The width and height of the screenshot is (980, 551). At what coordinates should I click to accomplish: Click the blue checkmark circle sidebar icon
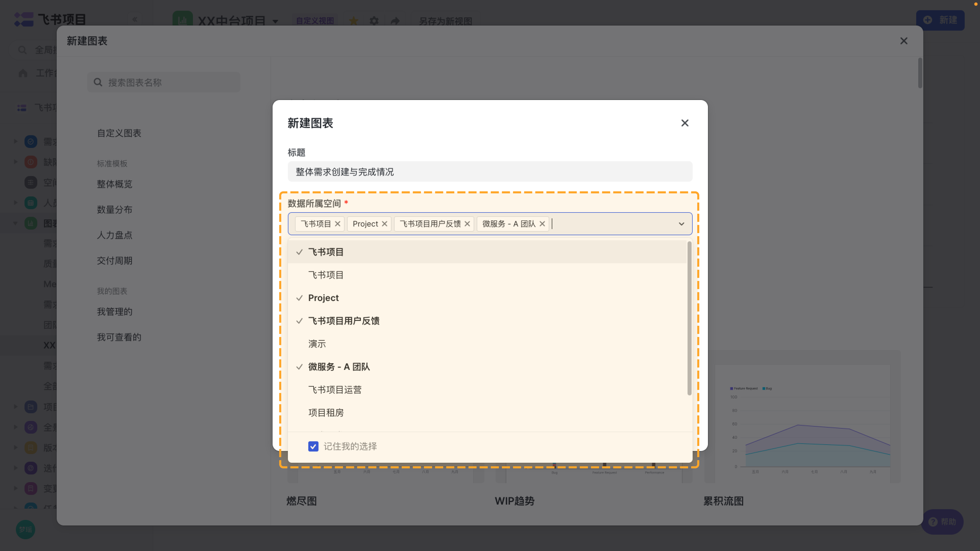31,142
